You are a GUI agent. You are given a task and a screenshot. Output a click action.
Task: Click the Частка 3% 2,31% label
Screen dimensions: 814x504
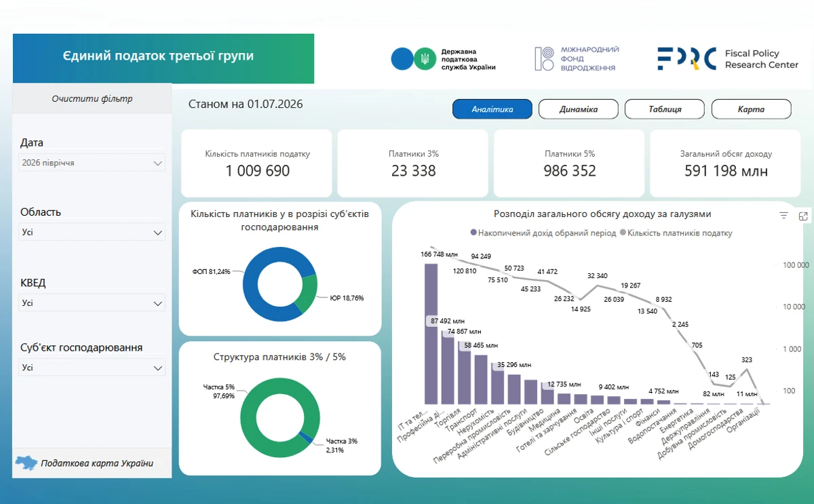(x=341, y=445)
